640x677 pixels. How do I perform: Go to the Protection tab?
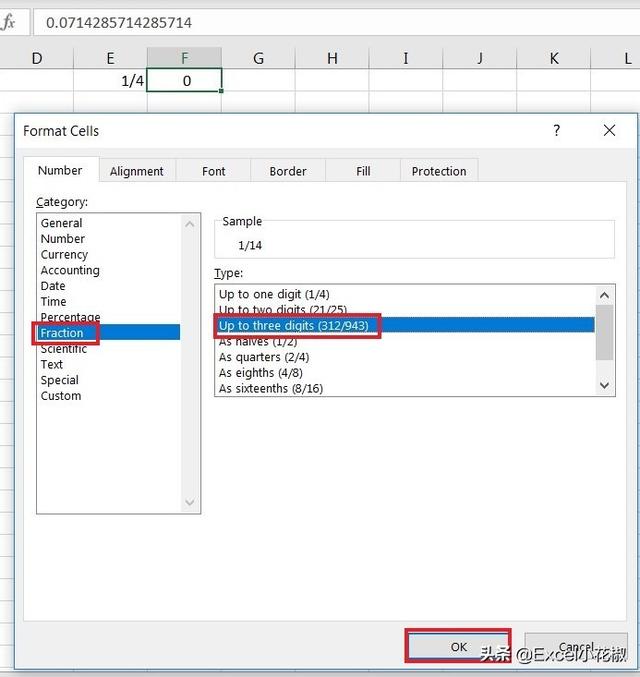click(x=439, y=171)
